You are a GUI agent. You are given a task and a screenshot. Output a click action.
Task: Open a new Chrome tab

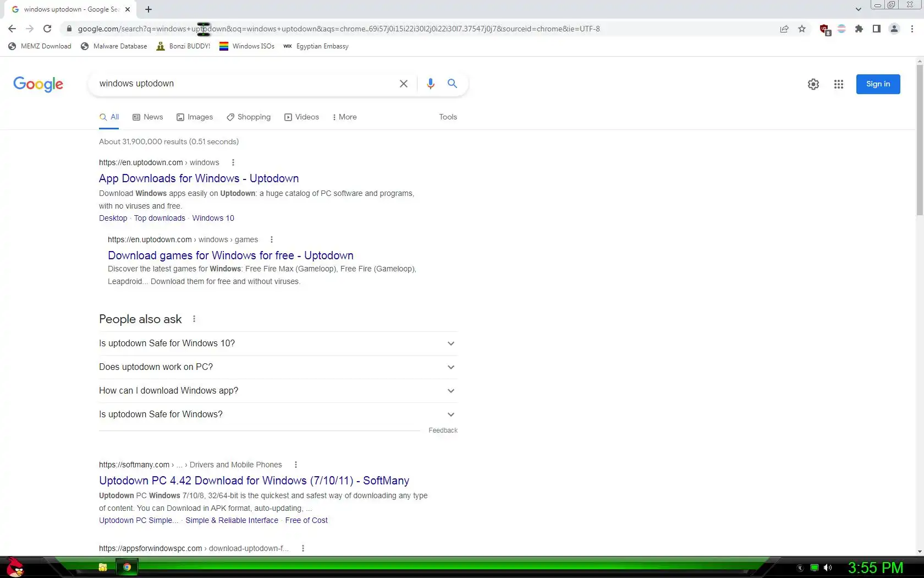[x=148, y=9]
